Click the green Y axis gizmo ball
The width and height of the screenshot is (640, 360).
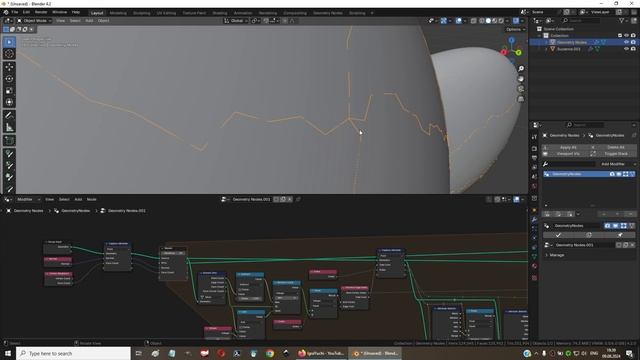(518, 53)
